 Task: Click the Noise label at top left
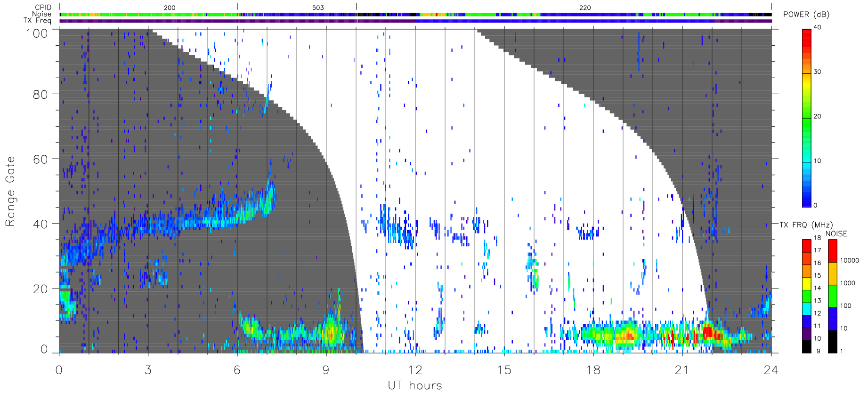point(41,14)
